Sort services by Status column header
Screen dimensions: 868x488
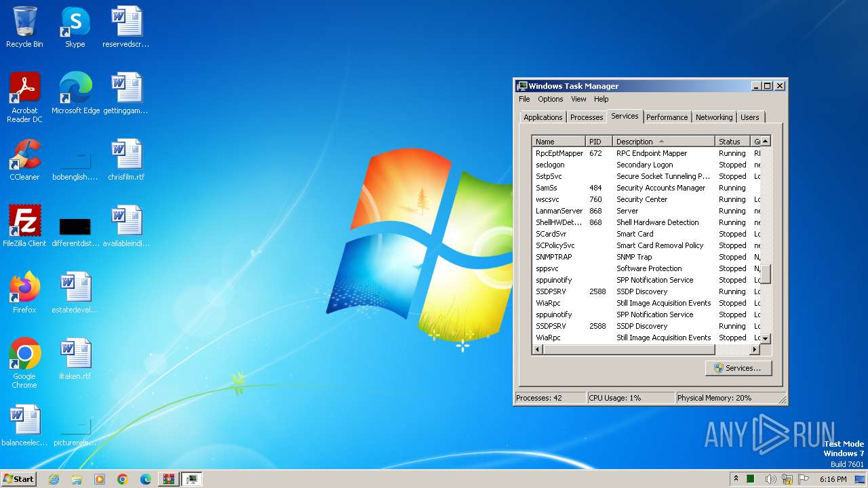click(733, 142)
